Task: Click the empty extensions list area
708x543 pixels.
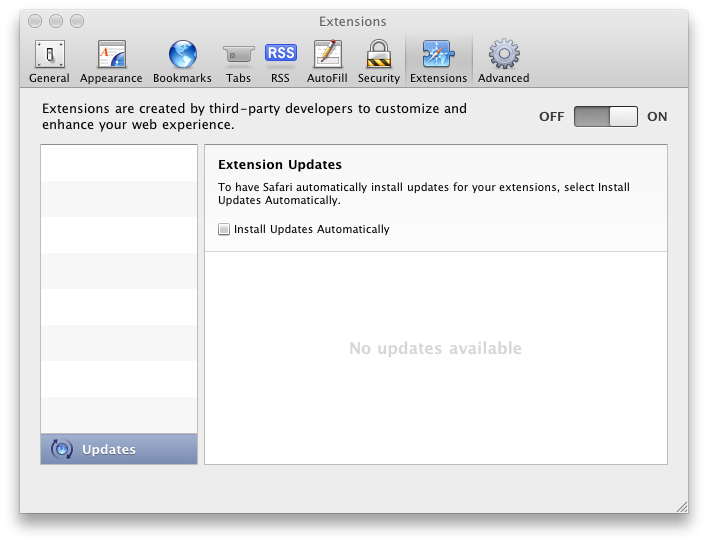Action: click(119, 289)
